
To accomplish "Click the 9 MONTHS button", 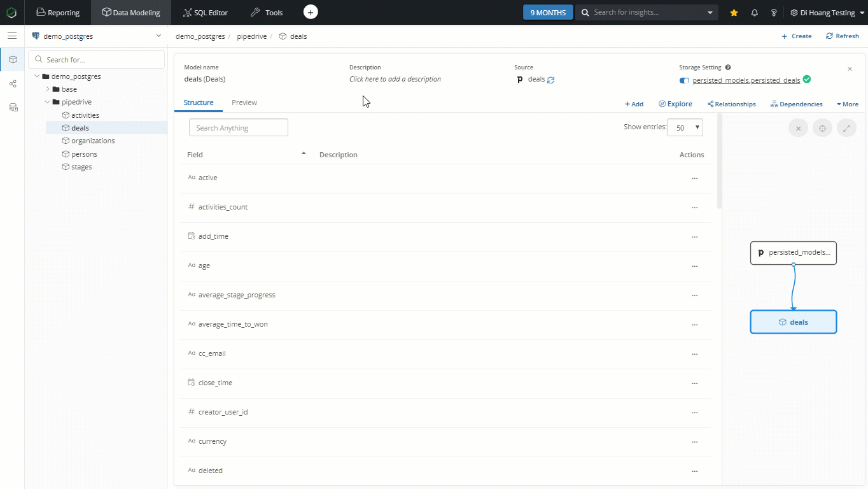I will (547, 13).
